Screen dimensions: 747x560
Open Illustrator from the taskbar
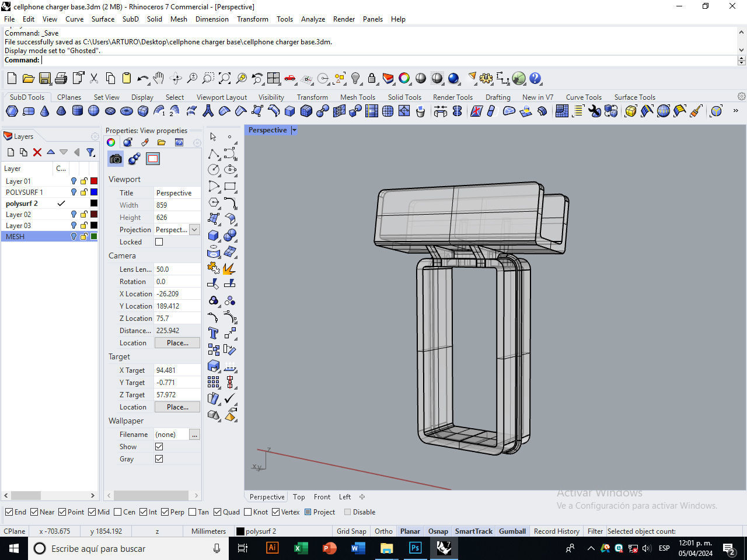pyautogui.click(x=272, y=548)
